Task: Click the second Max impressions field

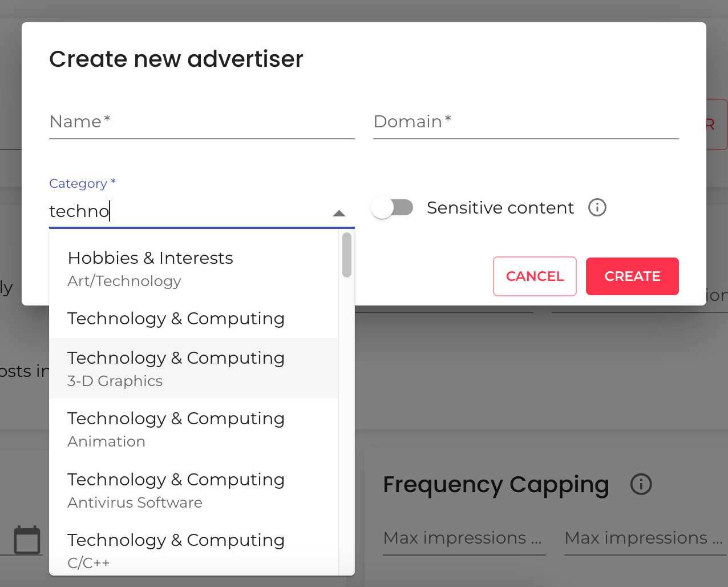Action: 644,538
